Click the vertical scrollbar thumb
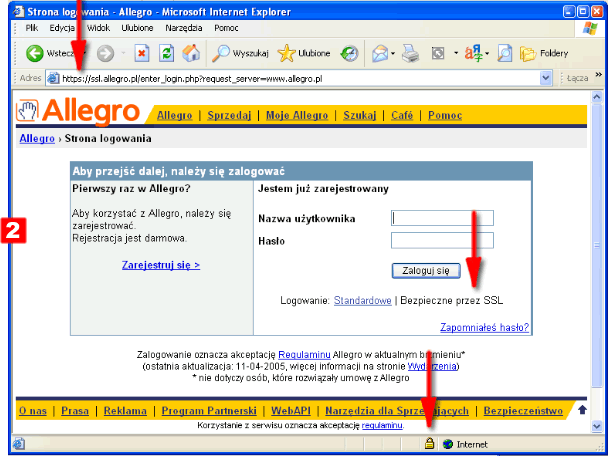Image resolution: width=608 pixels, height=456 pixels. point(597,244)
